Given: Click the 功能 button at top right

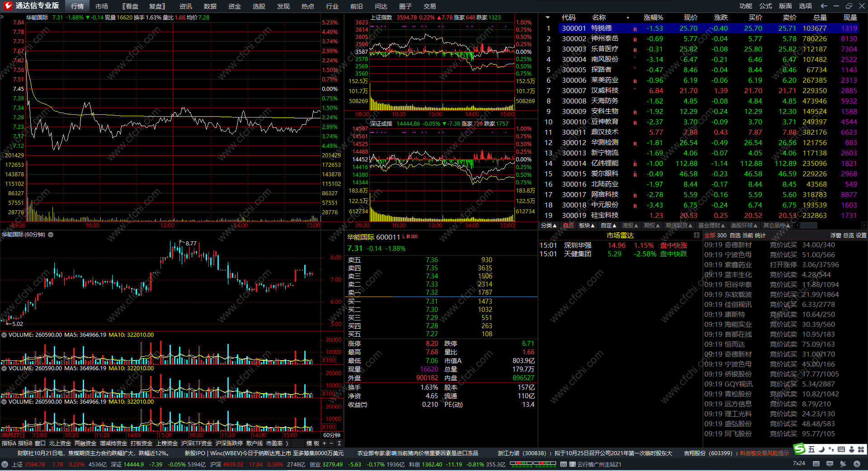Looking at the screenshot, I should click(x=746, y=6).
